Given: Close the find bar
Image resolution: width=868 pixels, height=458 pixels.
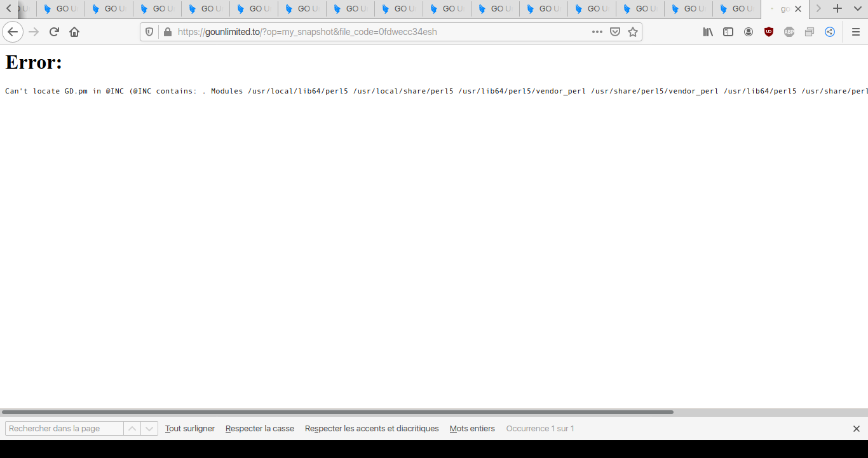Looking at the screenshot, I should click(856, 429).
